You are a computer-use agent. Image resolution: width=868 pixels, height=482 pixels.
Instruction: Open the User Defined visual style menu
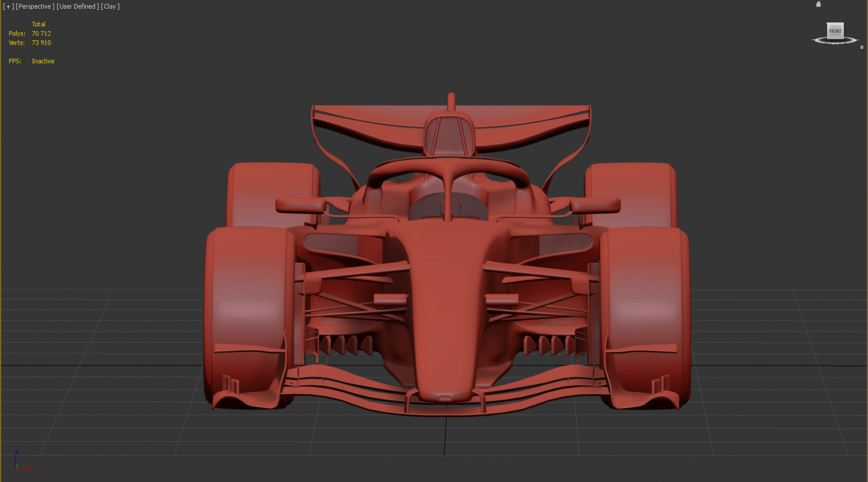[77, 6]
